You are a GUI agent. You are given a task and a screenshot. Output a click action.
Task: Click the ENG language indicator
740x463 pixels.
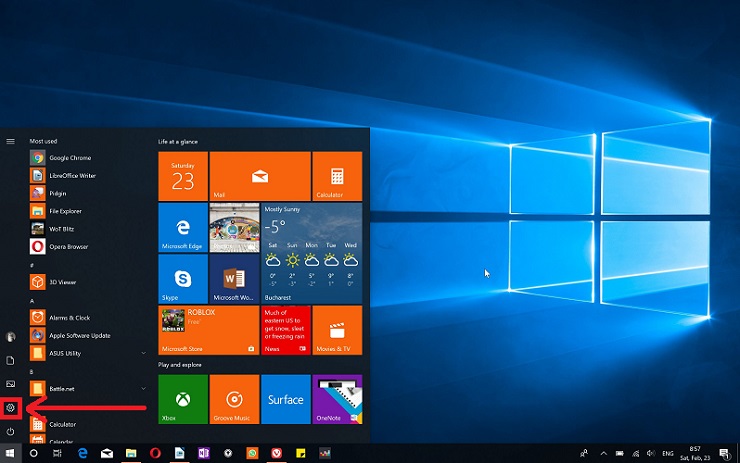pyautogui.click(x=668, y=453)
